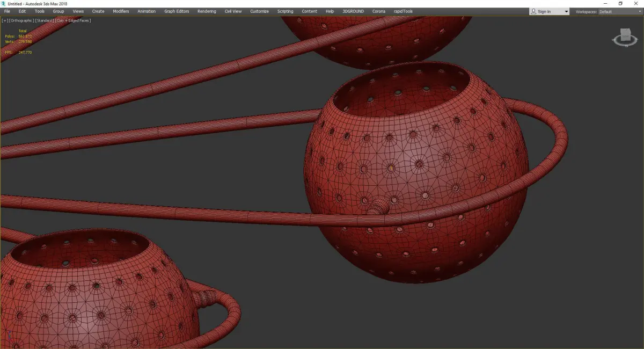Open the Clay + Edged Faces display menu

72,20
